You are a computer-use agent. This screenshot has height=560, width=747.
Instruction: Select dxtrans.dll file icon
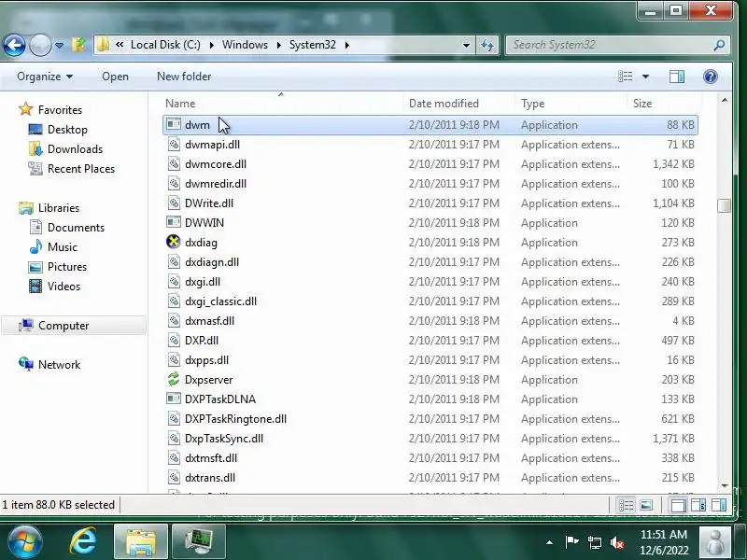pyautogui.click(x=174, y=477)
